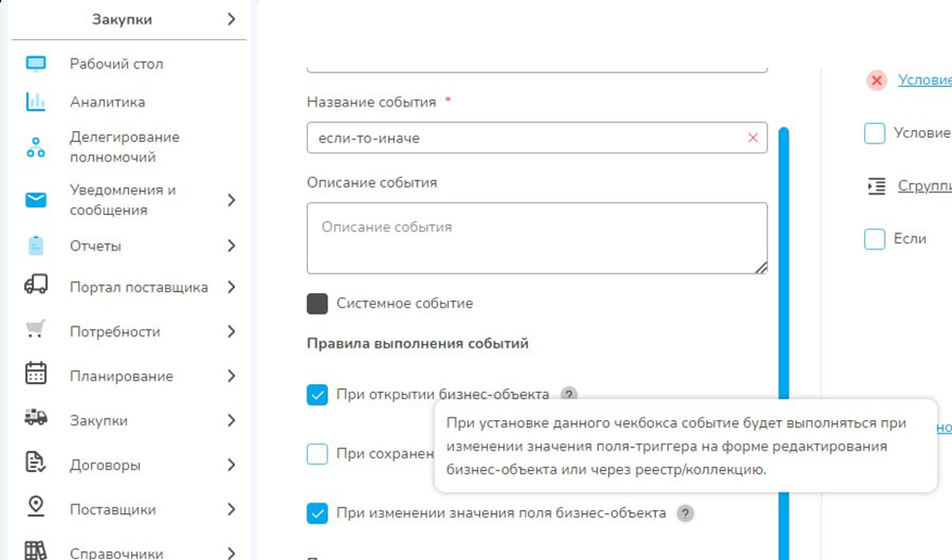Screen dimensions: 952x560
Task: Select Закупки item in sidebar list
Action: 99,420
